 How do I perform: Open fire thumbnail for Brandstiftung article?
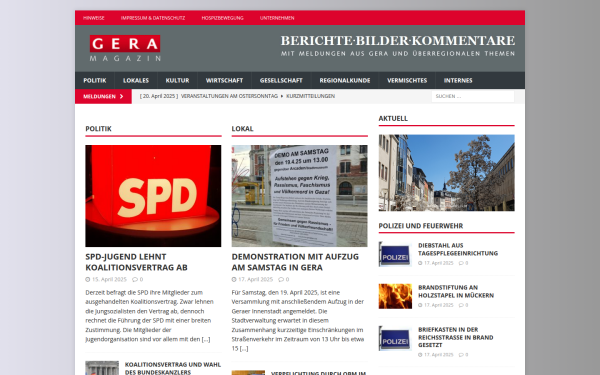coord(395,296)
